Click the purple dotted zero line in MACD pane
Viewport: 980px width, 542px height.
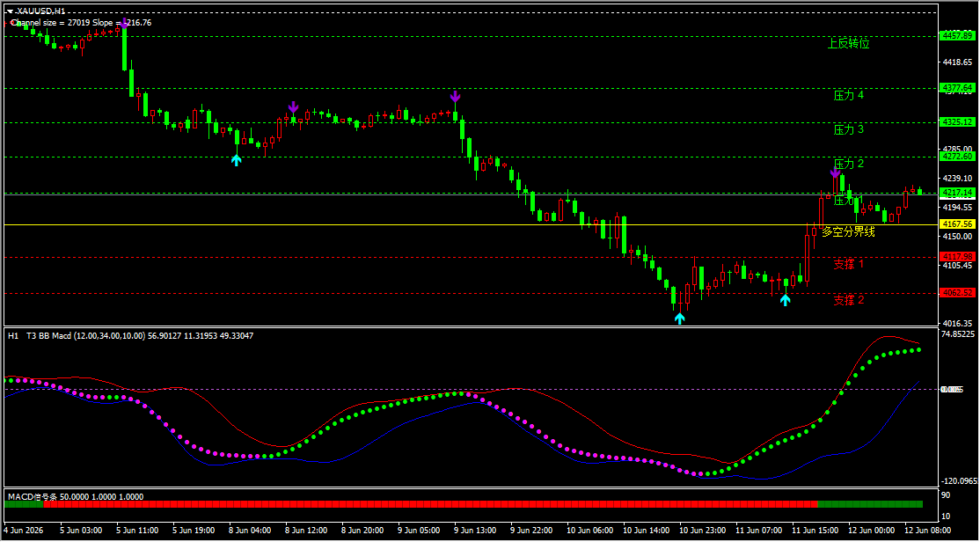[470, 390]
